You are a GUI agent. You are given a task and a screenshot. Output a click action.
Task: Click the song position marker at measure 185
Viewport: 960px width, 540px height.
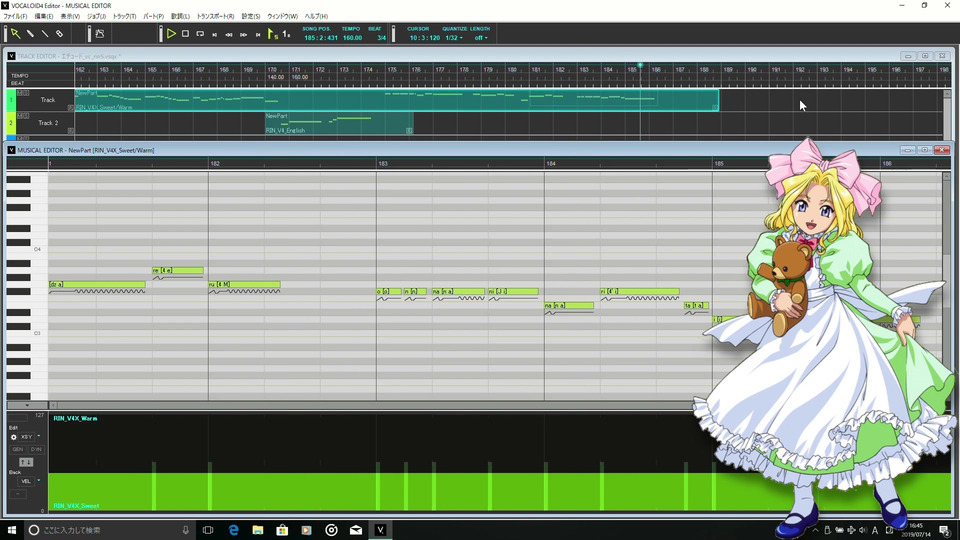click(x=640, y=65)
